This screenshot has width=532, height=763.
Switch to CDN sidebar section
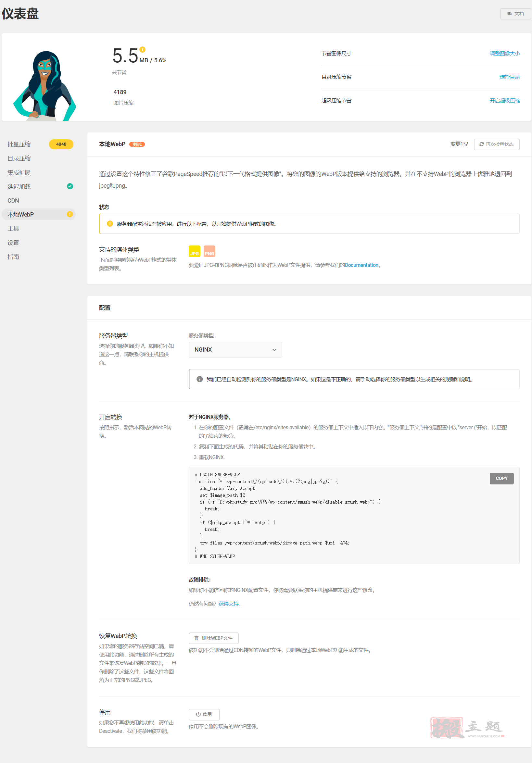pos(13,201)
